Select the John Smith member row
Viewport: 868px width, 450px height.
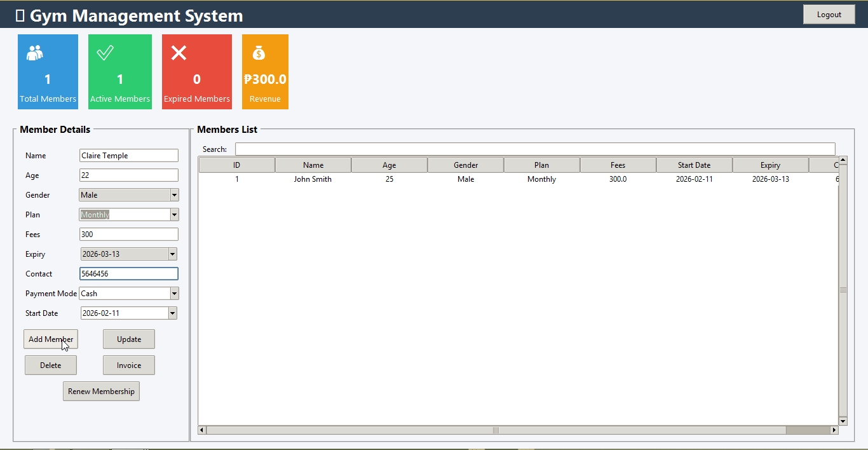coord(313,179)
